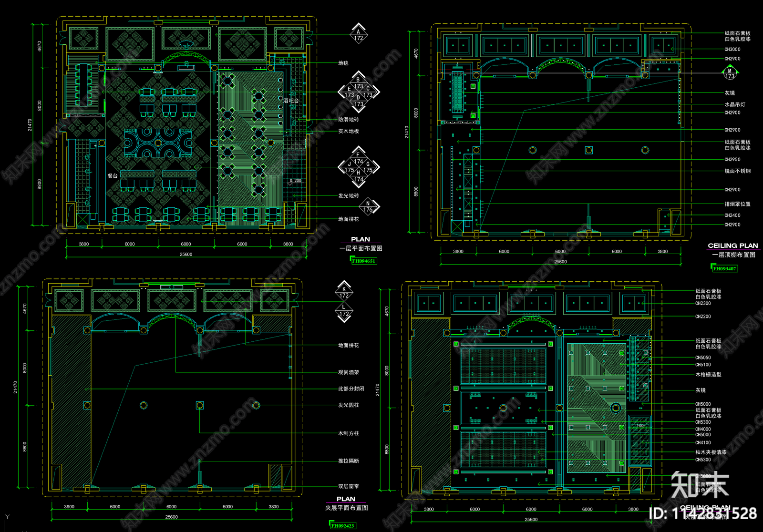
Task: Select the 'CH5100' ceiling height label
Action: point(703,365)
